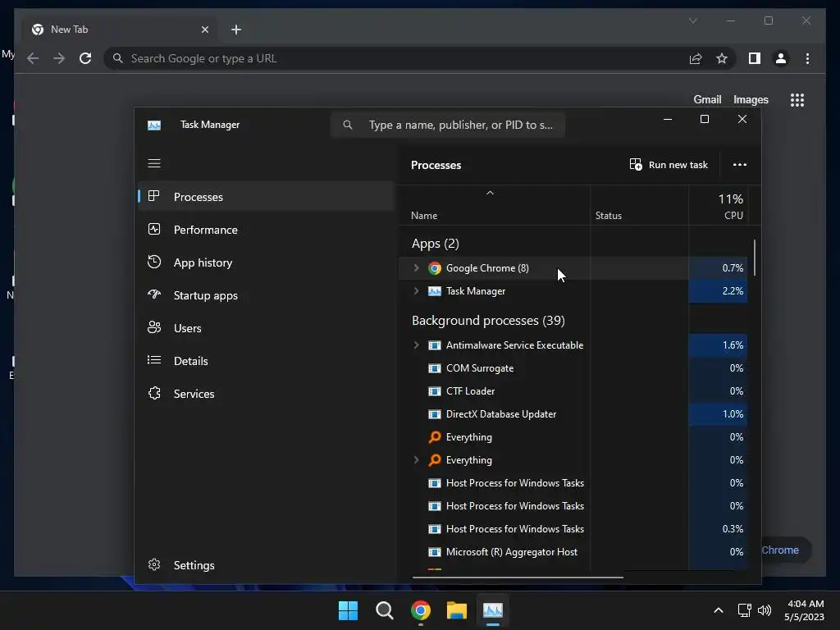Viewport: 840px width, 630px height.
Task: Open a new Chrome tab with plus
Action: tap(236, 30)
